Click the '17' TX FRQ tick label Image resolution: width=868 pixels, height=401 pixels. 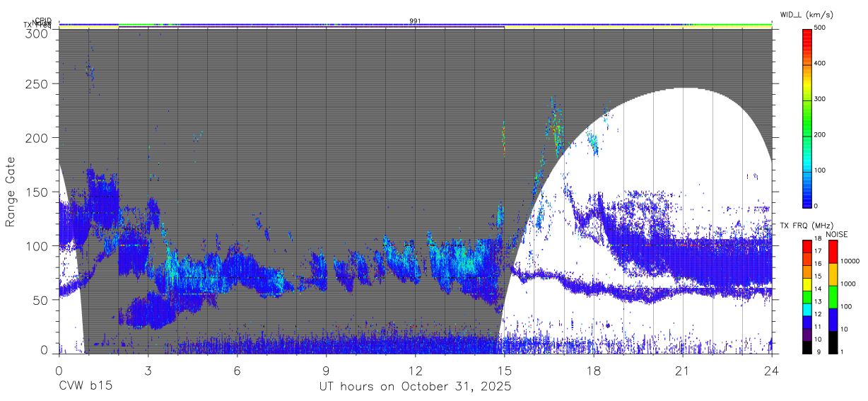click(818, 252)
